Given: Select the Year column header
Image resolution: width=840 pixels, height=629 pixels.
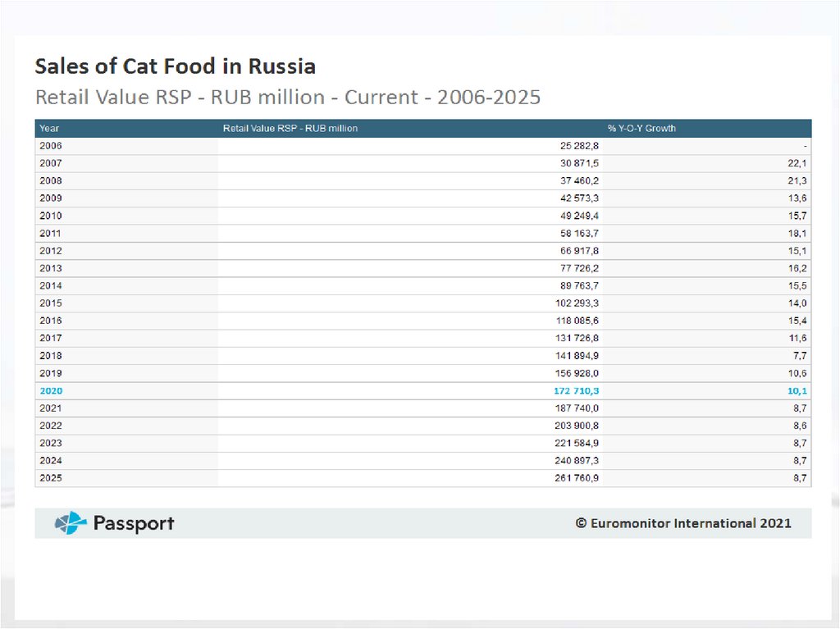Looking at the screenshot, I should coord(49,128).
